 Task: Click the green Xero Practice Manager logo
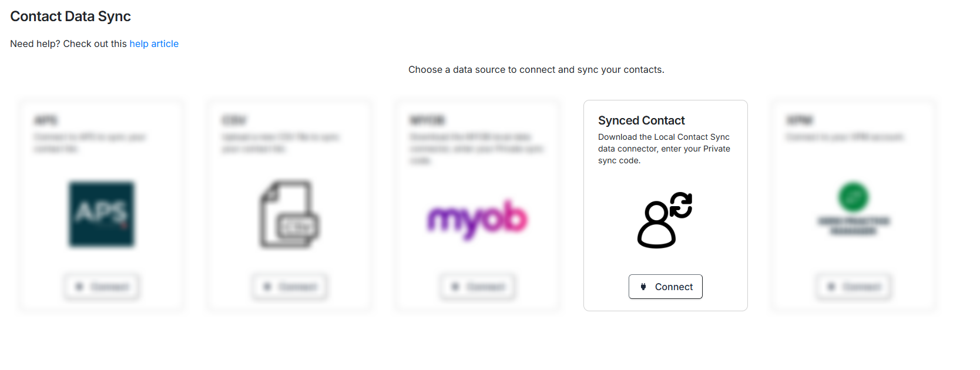click(854, 197)
